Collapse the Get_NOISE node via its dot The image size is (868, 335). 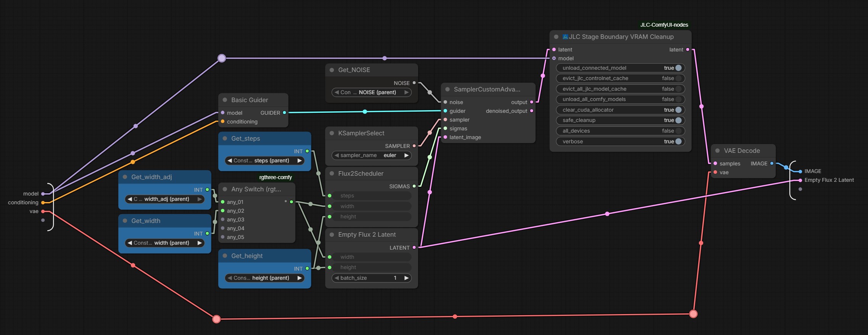click(332, 70)
